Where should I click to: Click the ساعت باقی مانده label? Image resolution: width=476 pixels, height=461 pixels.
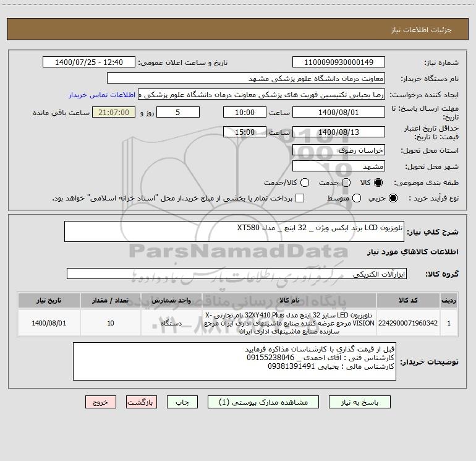pos(61,113)
